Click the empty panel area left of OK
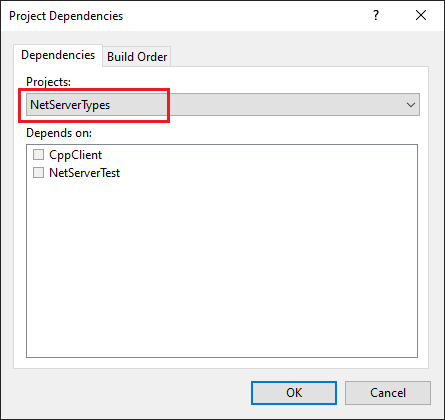This screenshot has height=420, width=445. click(132, 393)
